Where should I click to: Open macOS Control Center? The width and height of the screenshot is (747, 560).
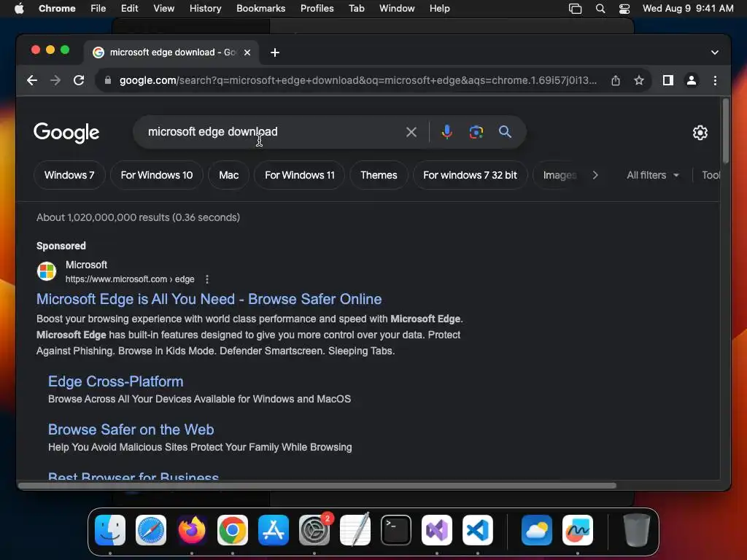pyautogui.click(x=624, y=9)
